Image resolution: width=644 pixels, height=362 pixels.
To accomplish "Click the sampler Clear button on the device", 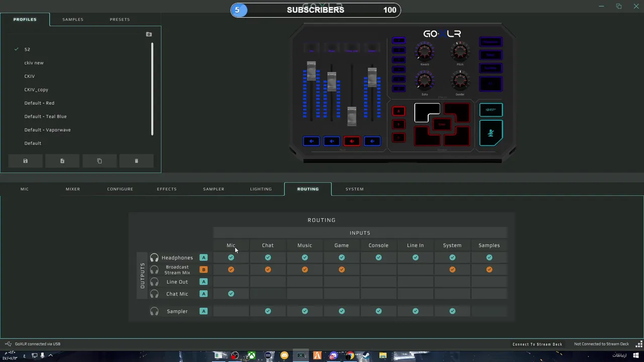I will pos(442,124).
